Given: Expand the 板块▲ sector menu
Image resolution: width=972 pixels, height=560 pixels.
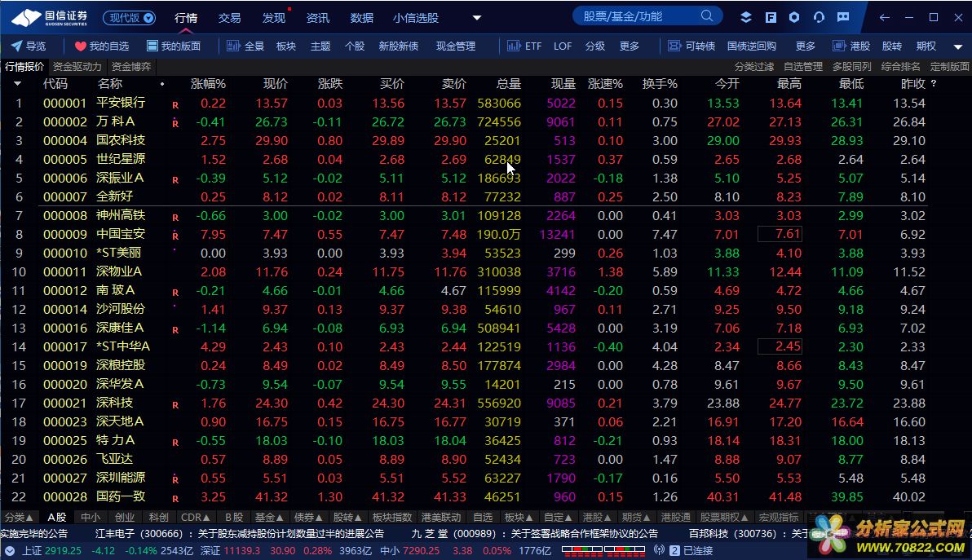Looking at the screenshot, I should point(519,517).
